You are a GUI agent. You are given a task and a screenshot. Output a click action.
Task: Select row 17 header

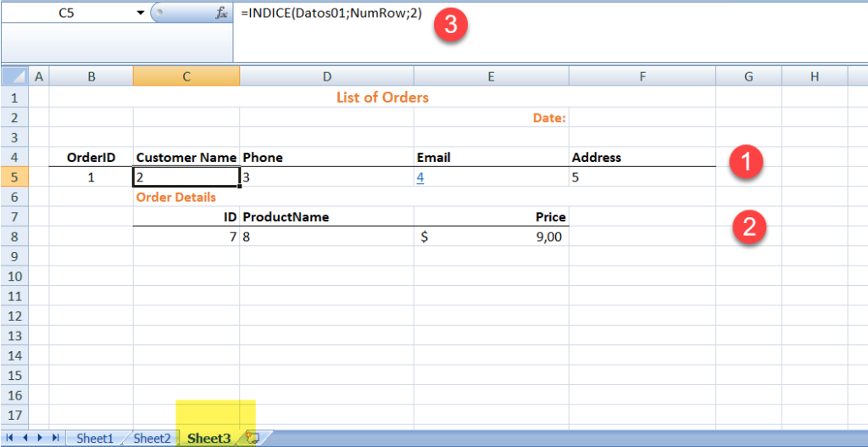[14, 415]
